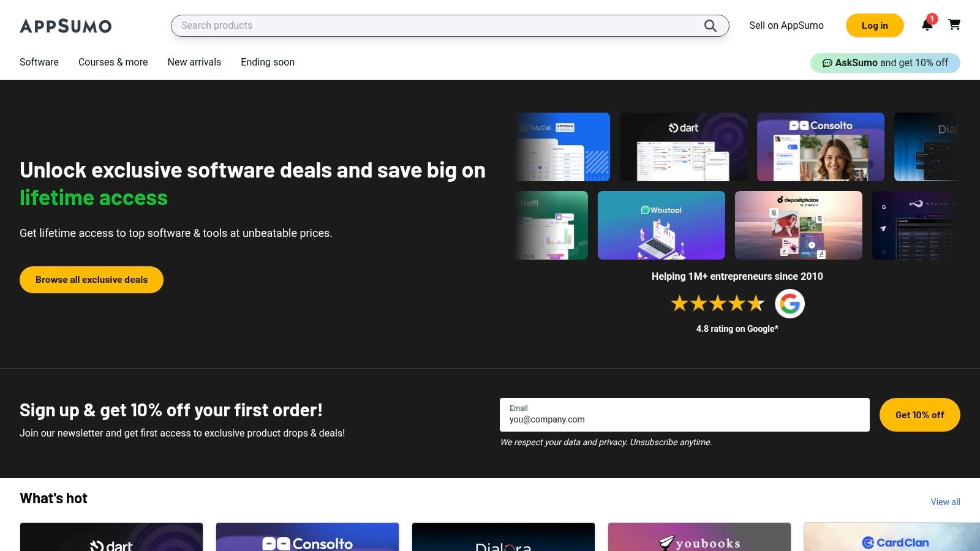Viewport: 980px width, 551px height.
Task: Browse all exclusive deals
Action: [91, 279]
